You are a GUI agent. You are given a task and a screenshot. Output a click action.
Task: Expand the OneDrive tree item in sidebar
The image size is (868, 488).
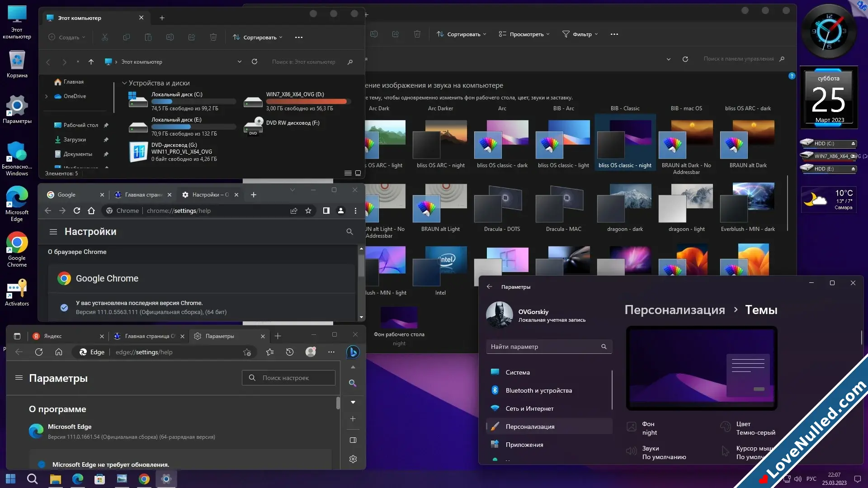[47, 96]
